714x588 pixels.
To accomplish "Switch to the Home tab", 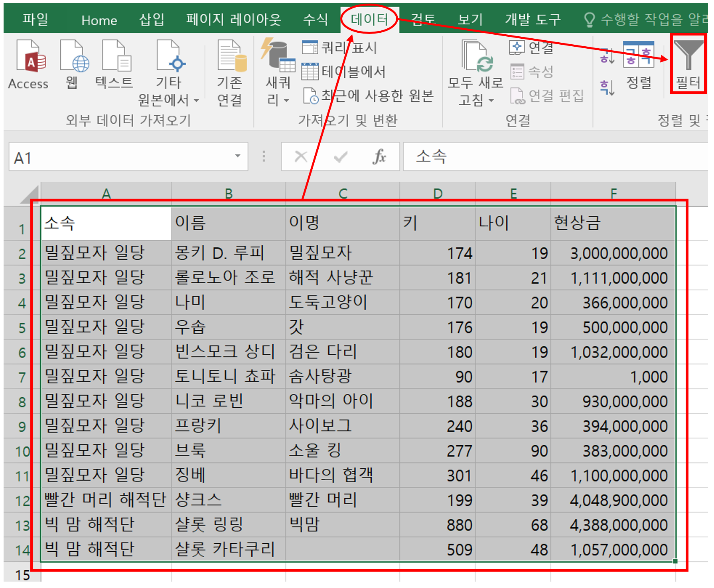I will point(99,20).
